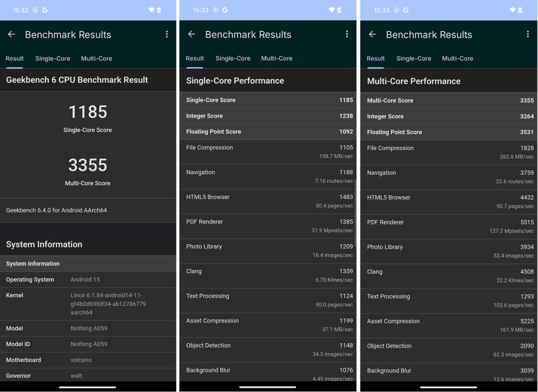Tap the Model Nothing A059 row

(x=88, y=329)
